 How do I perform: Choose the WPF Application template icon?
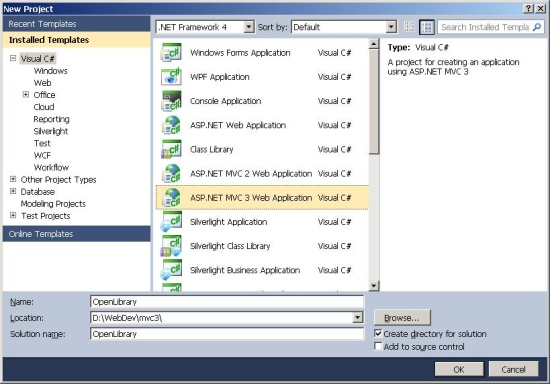click(171, 77)
